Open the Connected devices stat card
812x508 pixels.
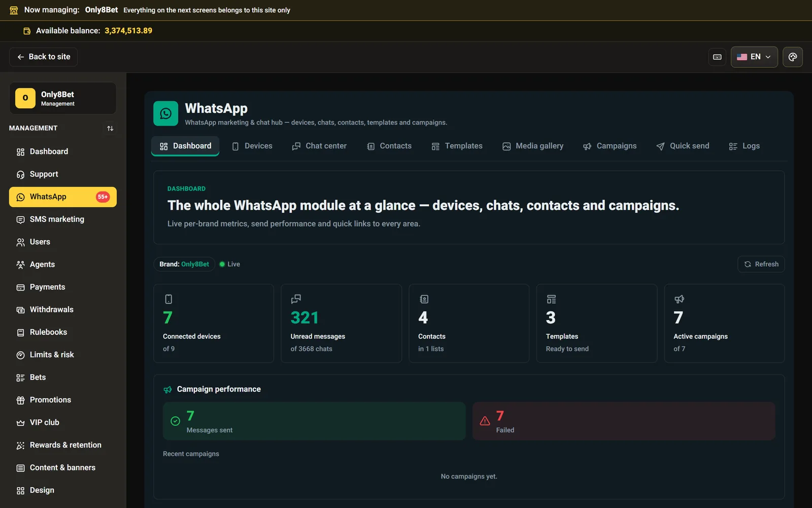coord(214,324)
